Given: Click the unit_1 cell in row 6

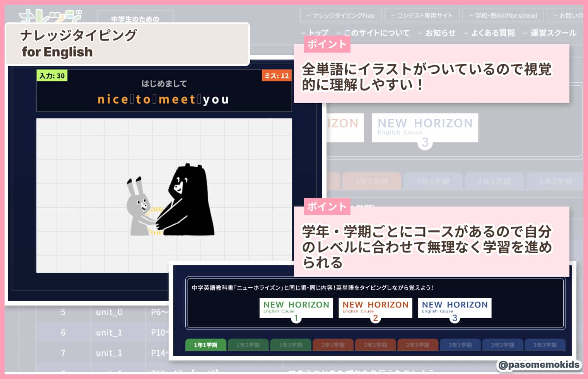Looking at the screenshot, I should 109,333.
